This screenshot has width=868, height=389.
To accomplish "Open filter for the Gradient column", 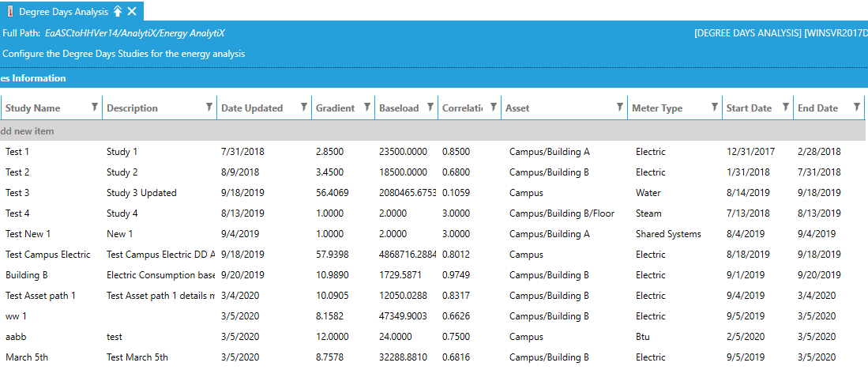I will click(x=366, y=108).
